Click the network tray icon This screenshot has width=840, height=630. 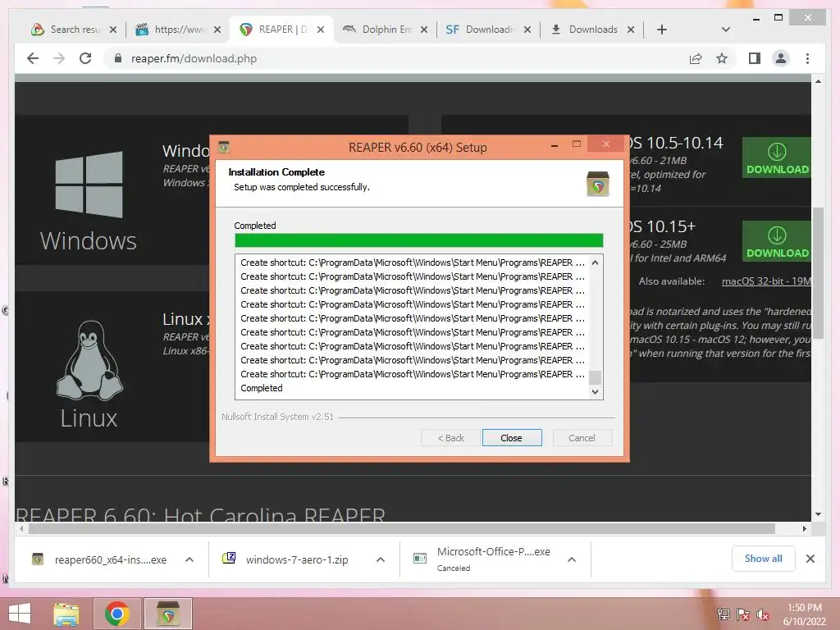724,614
